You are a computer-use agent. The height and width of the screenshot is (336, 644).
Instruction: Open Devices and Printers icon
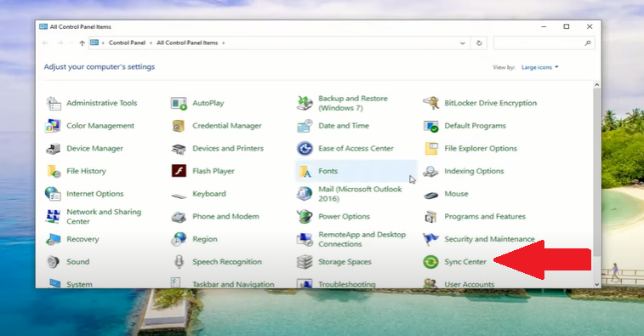pyautogui.click(x=179, y=148)
